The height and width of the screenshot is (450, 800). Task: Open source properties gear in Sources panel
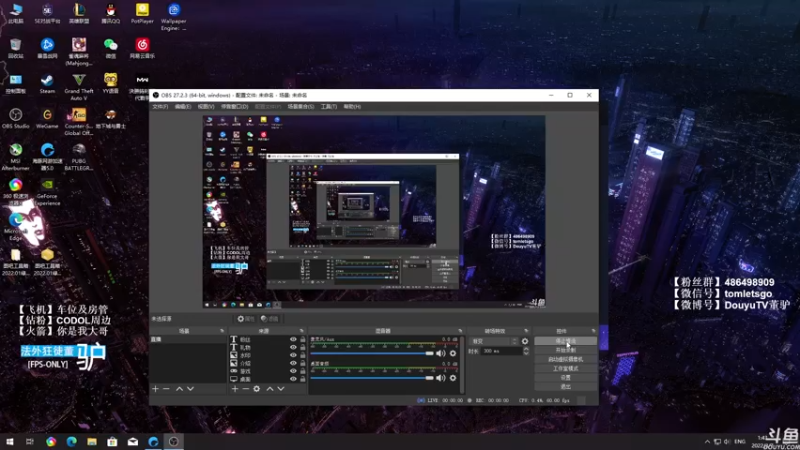257,389
